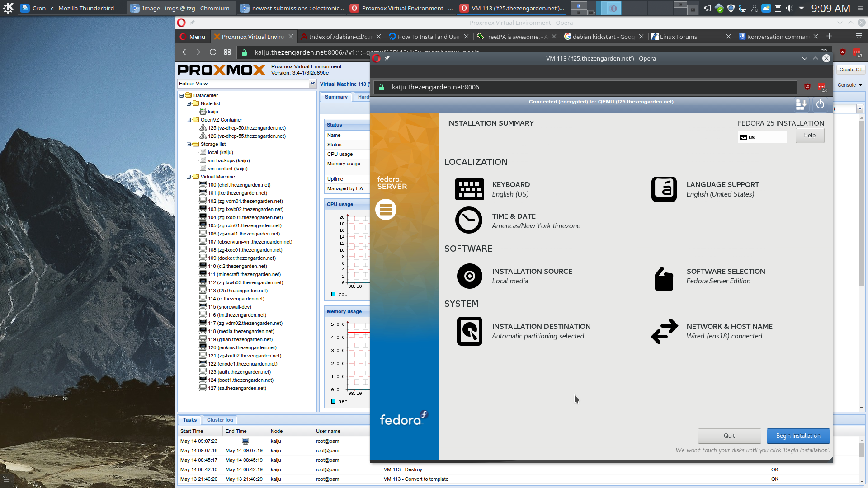The width and height of the screenshot is (868, 488).
Task: Open Network & Host Name arrows icon
Action: (665, 331)
